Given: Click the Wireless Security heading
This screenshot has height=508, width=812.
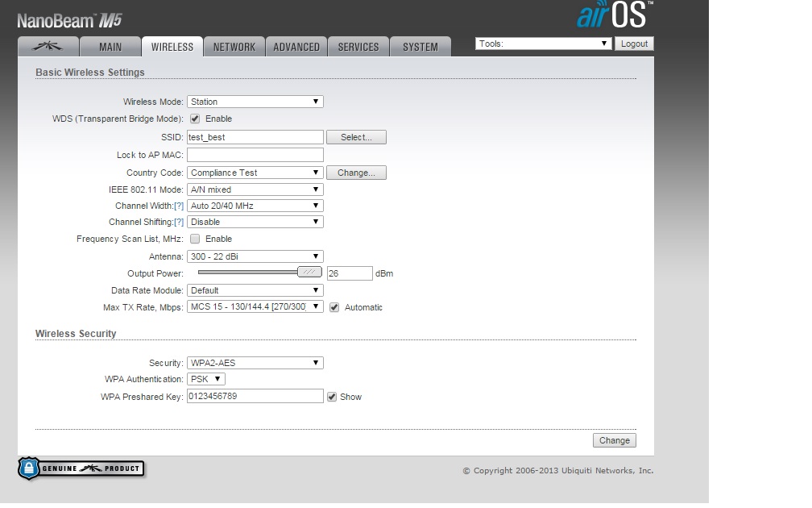Looking at the screenshot, I should 76,334.
